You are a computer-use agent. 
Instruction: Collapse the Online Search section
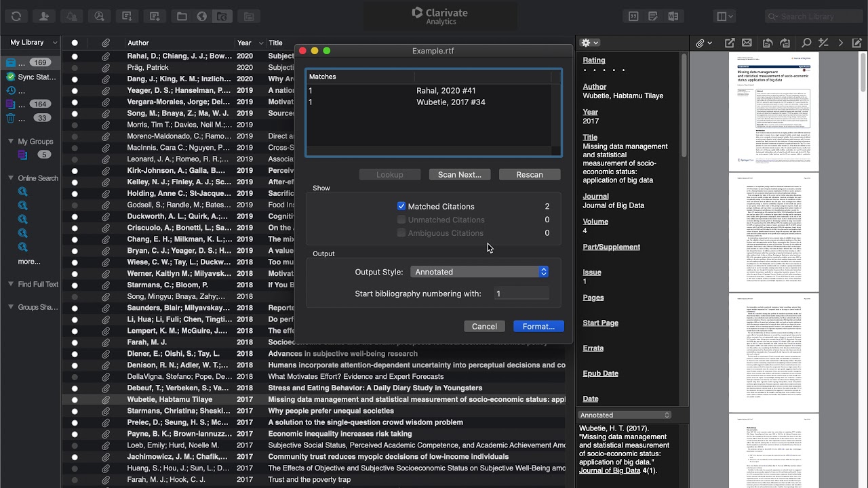[x=10, y=178]
